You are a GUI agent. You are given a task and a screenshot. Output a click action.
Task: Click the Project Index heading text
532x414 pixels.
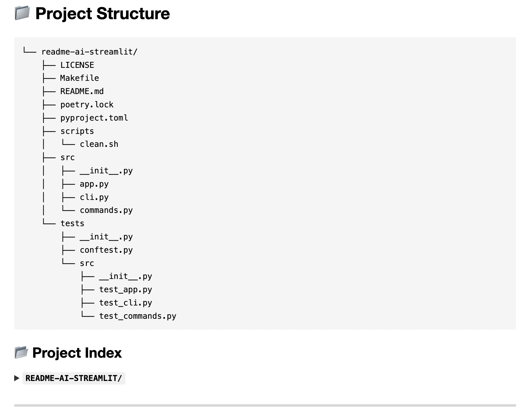click(77, 353)
